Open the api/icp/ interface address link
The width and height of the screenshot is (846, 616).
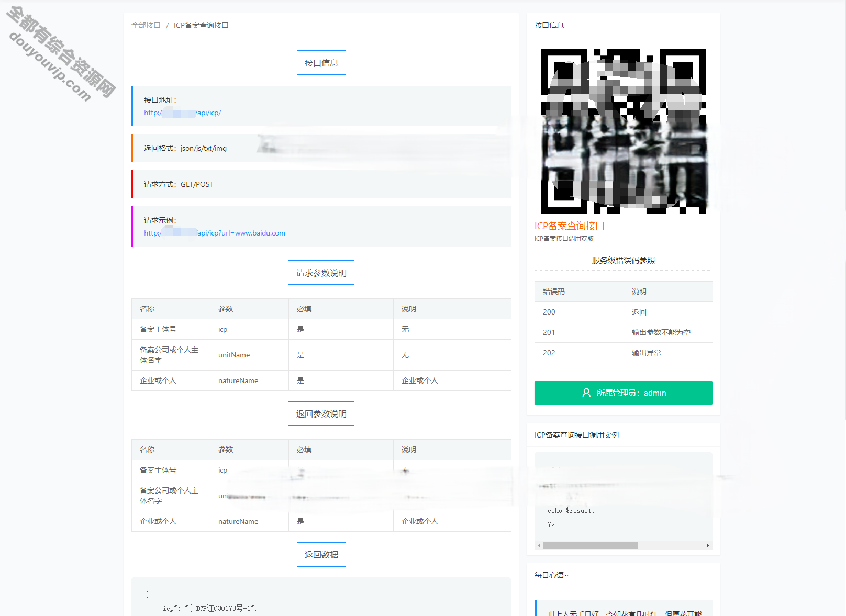point(183,113)
